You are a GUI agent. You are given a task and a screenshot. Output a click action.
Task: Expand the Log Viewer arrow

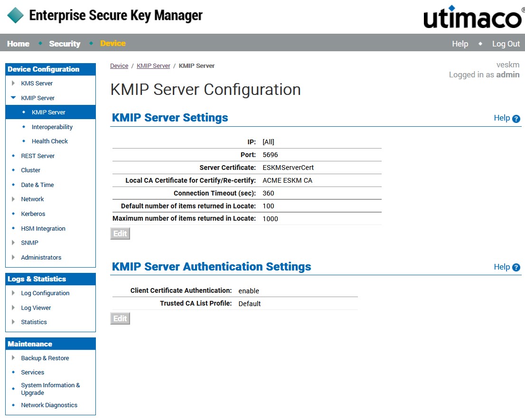click(x=13, y=308)
